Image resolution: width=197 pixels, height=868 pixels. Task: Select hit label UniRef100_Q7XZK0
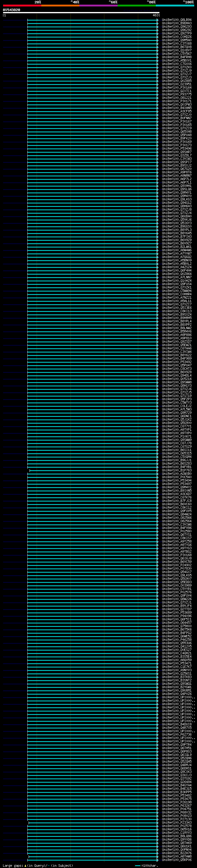(x=176, y=67)
